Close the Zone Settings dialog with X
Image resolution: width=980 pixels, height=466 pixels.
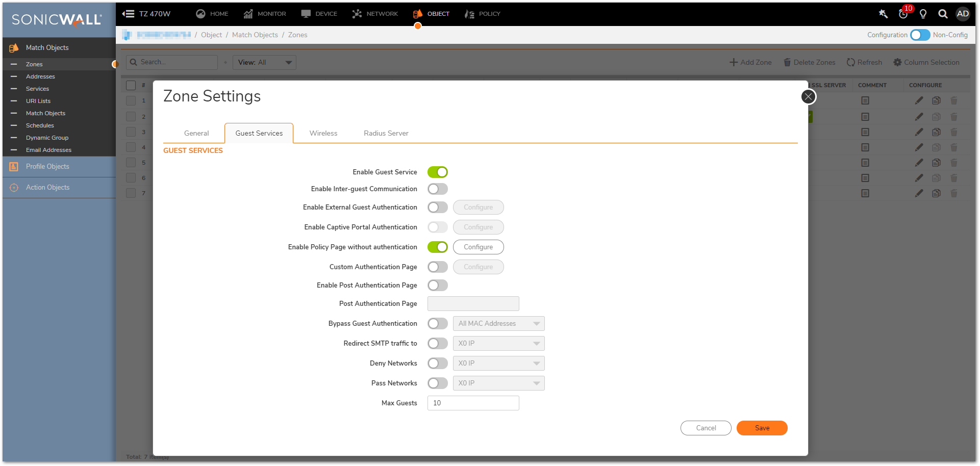pyautogui.click(x=808, y=96)
